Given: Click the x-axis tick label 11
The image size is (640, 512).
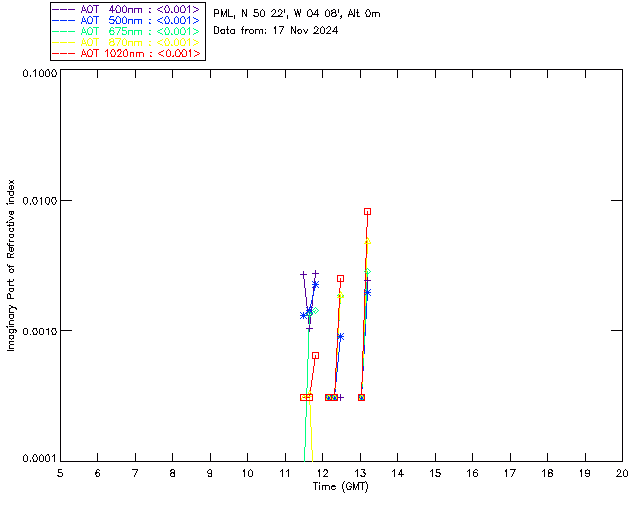Looking at the screenshot, I should click(x=285, y=473).
